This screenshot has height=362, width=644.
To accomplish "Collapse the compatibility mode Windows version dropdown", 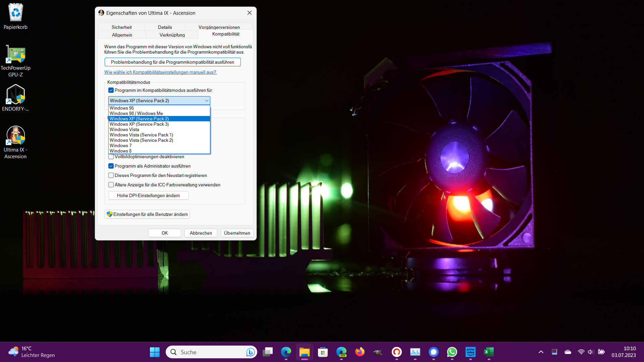I will [x=206, y=101].
